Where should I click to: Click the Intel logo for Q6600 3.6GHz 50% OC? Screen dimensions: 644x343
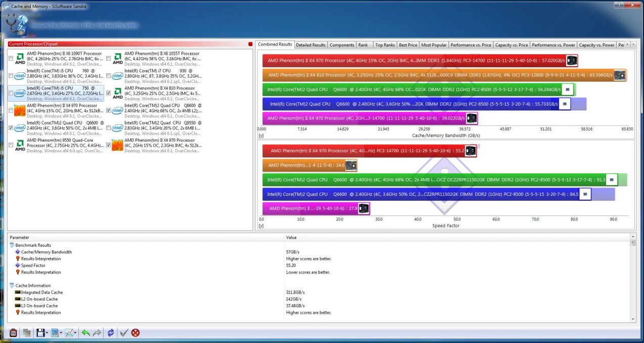pyautogui.click(x=20, y=128)
